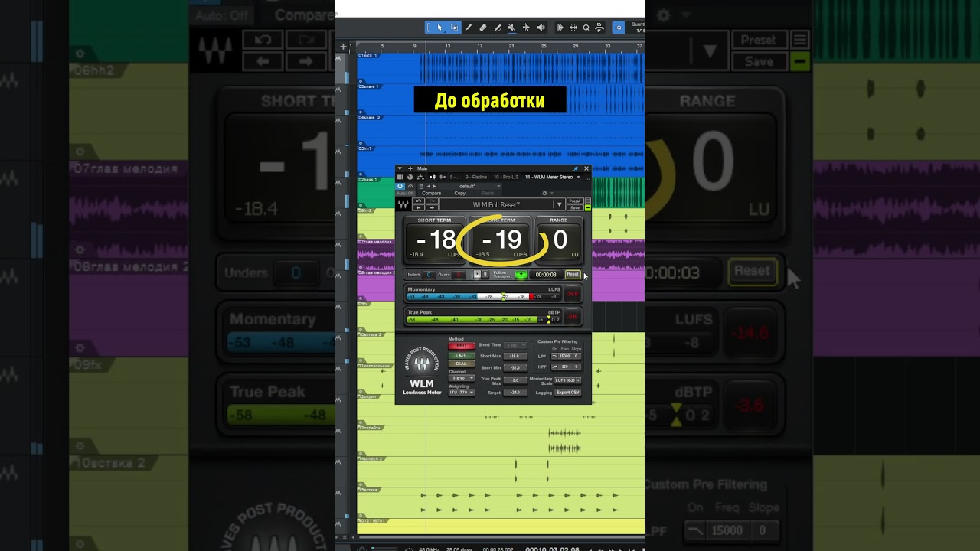Toggle the HPF on button
This screenshot has width=980, height=551.
(555, 367)
